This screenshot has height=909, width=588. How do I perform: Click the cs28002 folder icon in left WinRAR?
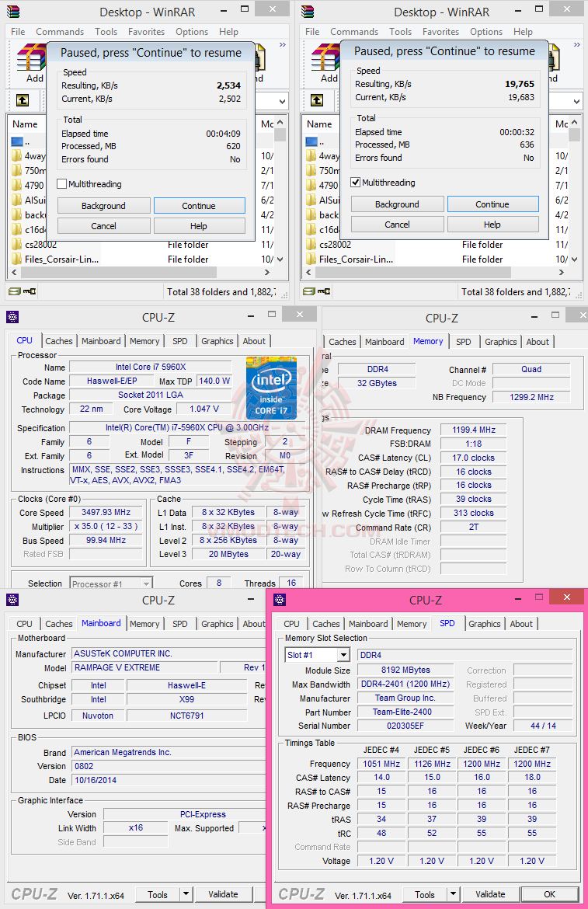16,244
